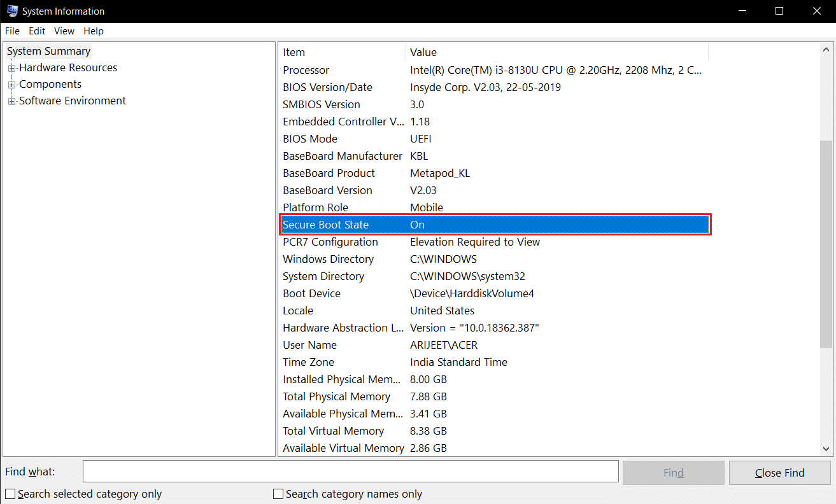Select System Summary in the tree
Screen dimensions: 836x504
(x=49, y=51)
